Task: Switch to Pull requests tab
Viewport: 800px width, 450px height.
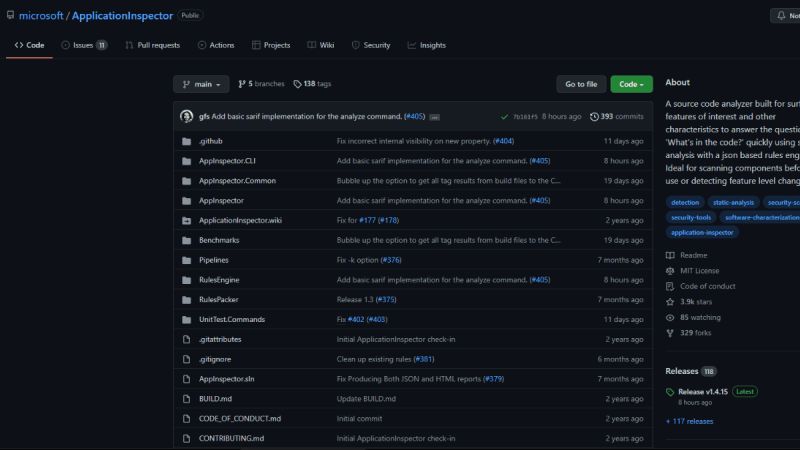Action: tap(153, 45)
